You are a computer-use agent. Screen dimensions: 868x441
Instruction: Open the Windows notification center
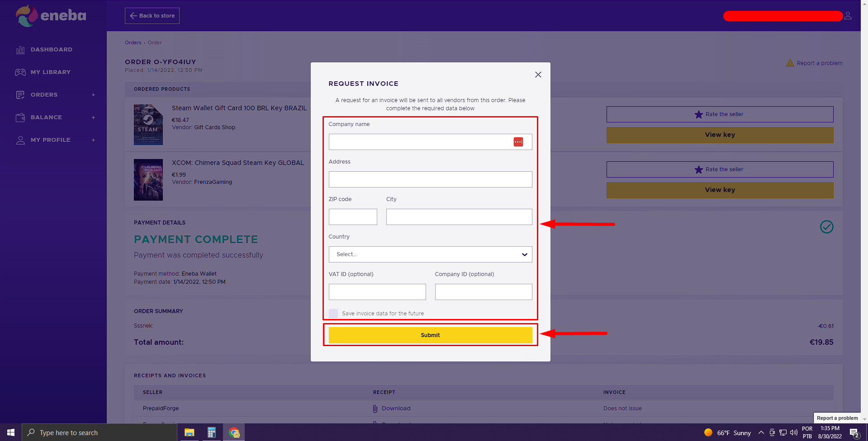(x=854, y=433)
